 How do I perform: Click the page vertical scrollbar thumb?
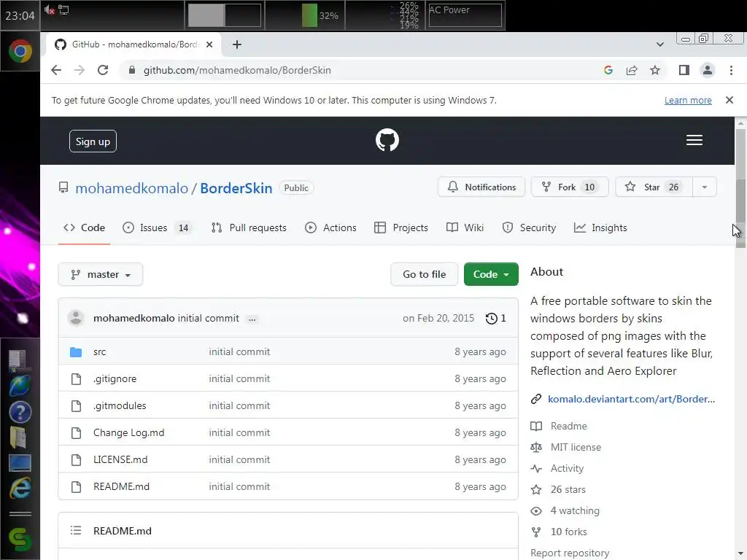[x=741, y=187]
